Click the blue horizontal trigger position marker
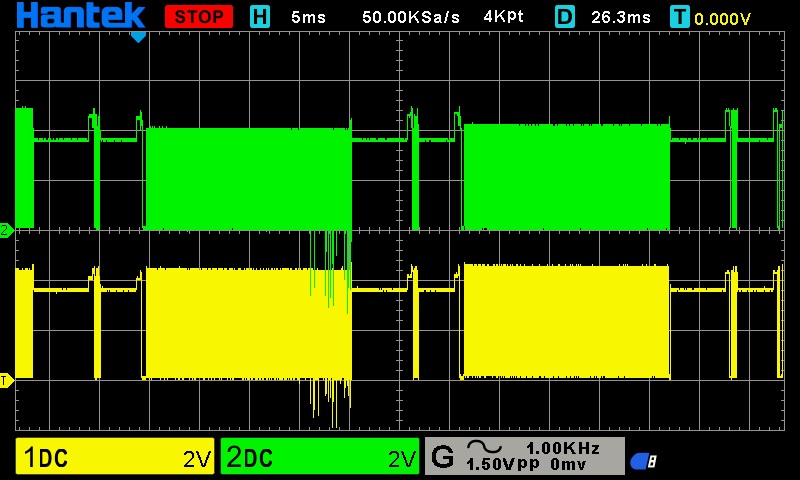Image resolution: width=800 pixels, height=480 pixels. pyautogui.click(x=138, y=37)
